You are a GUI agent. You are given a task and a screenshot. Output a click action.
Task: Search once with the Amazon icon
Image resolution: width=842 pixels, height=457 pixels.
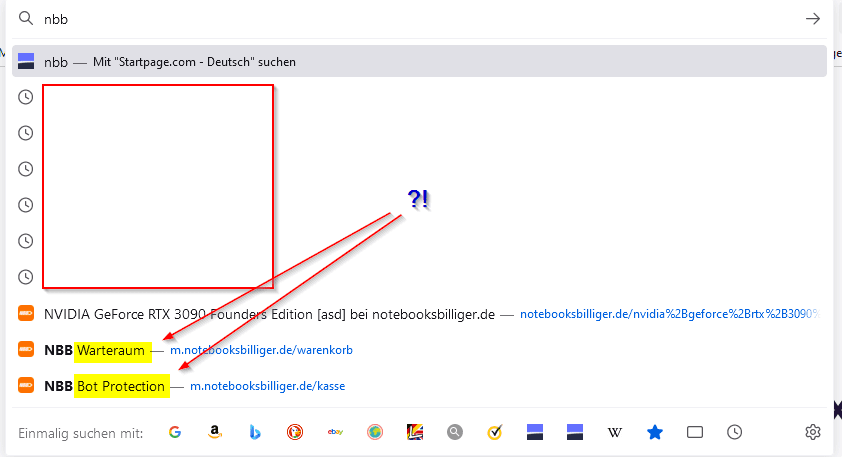pyautogui.click(x=215, y=432)
